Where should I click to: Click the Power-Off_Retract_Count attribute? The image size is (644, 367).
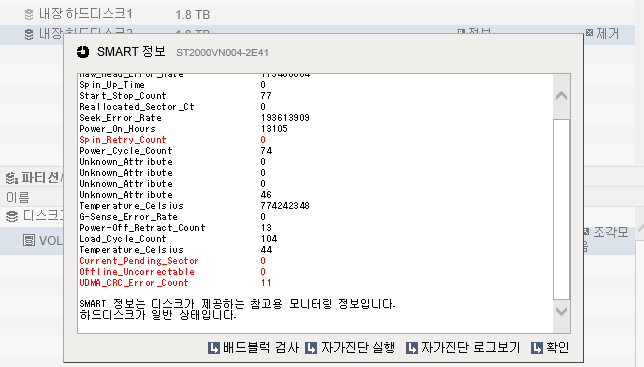pos(142,228)
